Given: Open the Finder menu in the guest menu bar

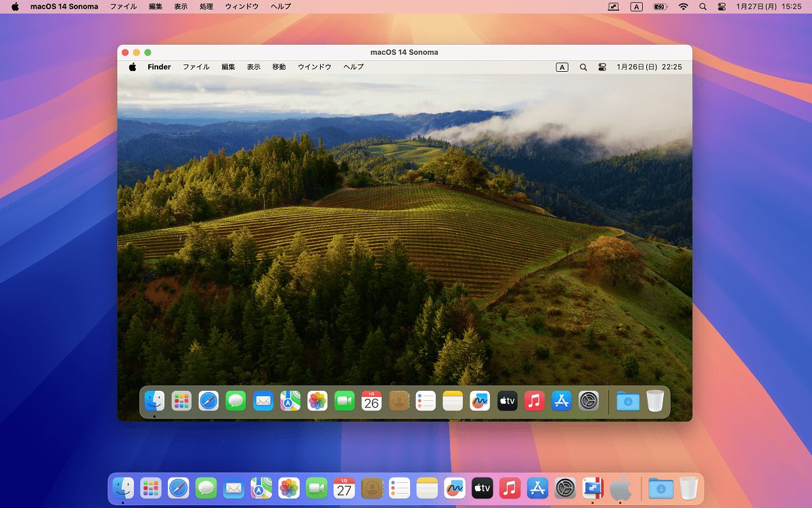Looking at the screenshot, I should (159, 67).
